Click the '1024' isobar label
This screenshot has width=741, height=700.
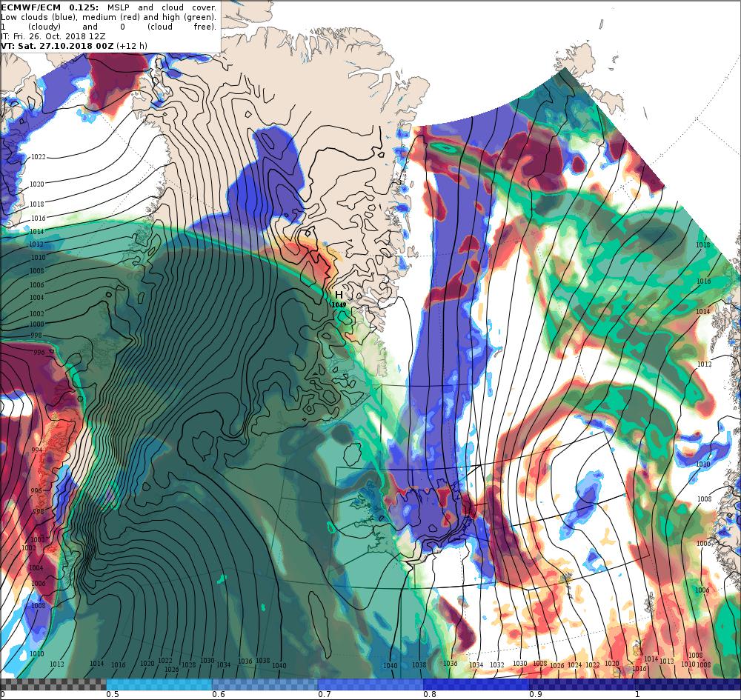coord(575,664)
